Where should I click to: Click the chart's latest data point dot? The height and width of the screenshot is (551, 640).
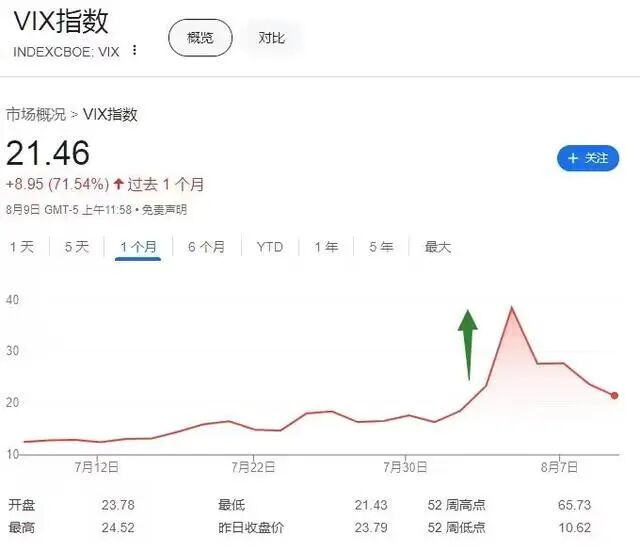coord(614,395)
